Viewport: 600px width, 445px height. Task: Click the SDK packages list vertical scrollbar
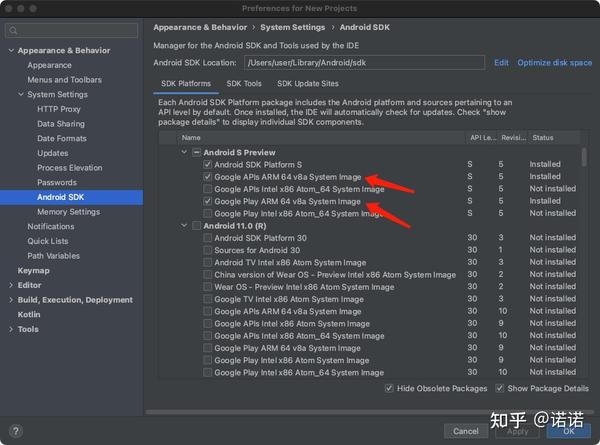(584, 160)
